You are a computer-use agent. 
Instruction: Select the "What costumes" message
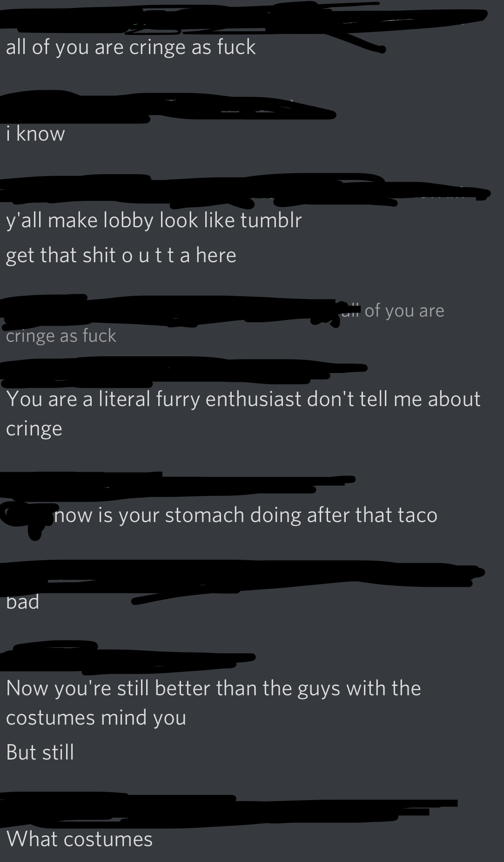80,839
